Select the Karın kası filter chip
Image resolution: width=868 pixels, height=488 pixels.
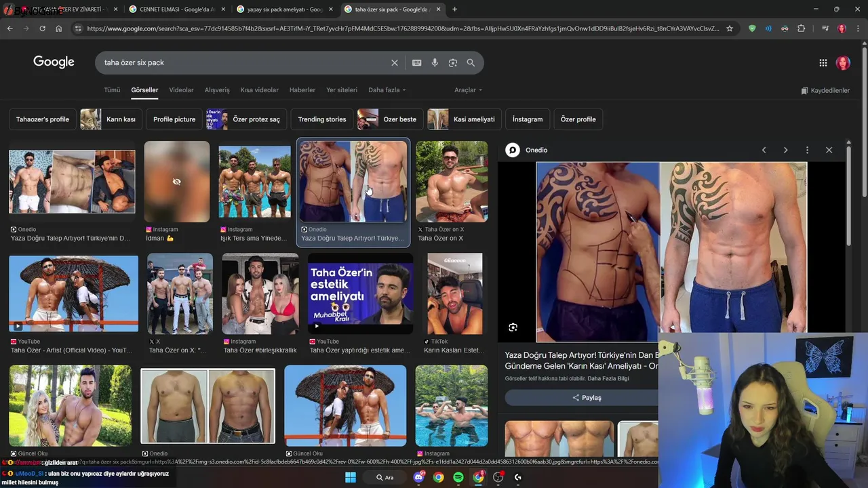tap(111, 119)
